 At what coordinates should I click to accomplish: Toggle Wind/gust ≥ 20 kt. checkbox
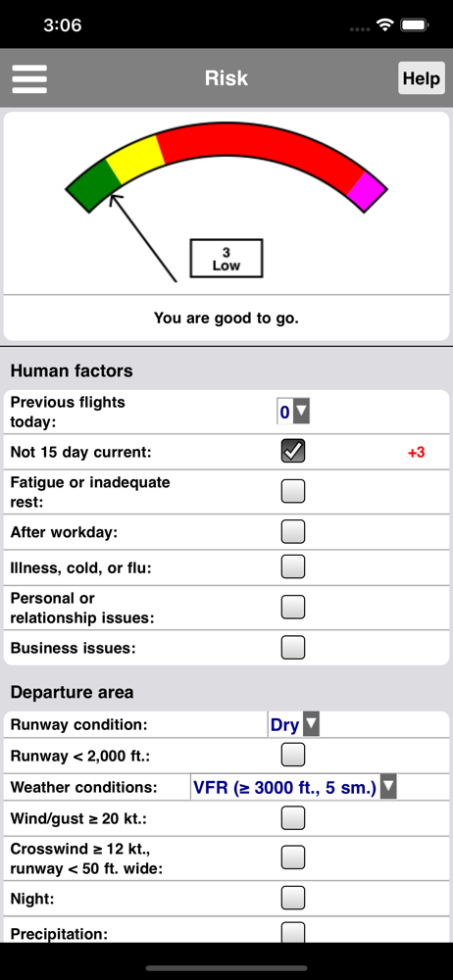[293, 817]
